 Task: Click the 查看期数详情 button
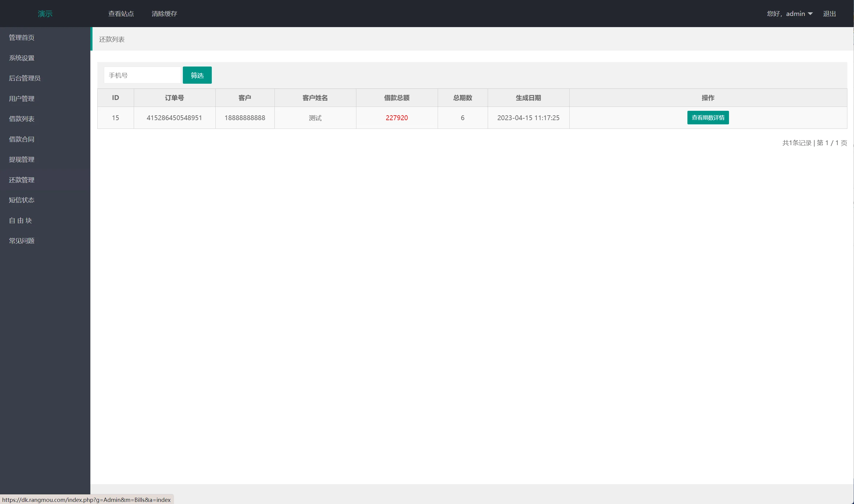708,118
